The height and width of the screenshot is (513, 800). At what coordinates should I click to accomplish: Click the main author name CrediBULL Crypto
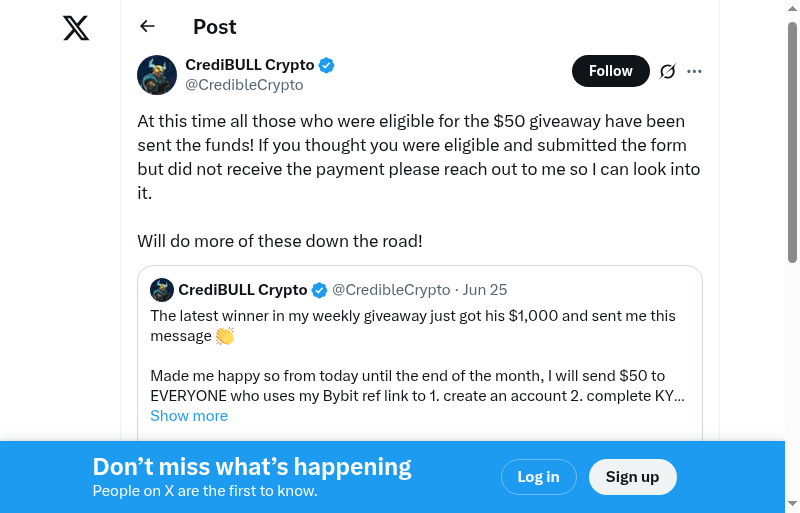[x=250, y=65]
